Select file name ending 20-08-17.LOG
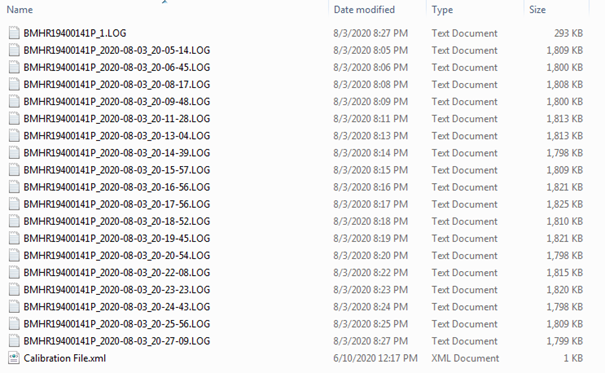 117,84
